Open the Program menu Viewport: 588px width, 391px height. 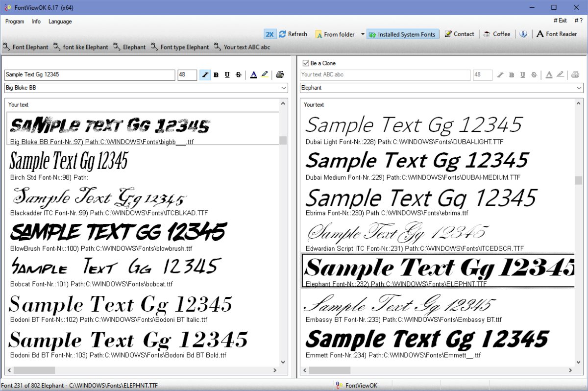pyautogui.click(x=15, y=22)
